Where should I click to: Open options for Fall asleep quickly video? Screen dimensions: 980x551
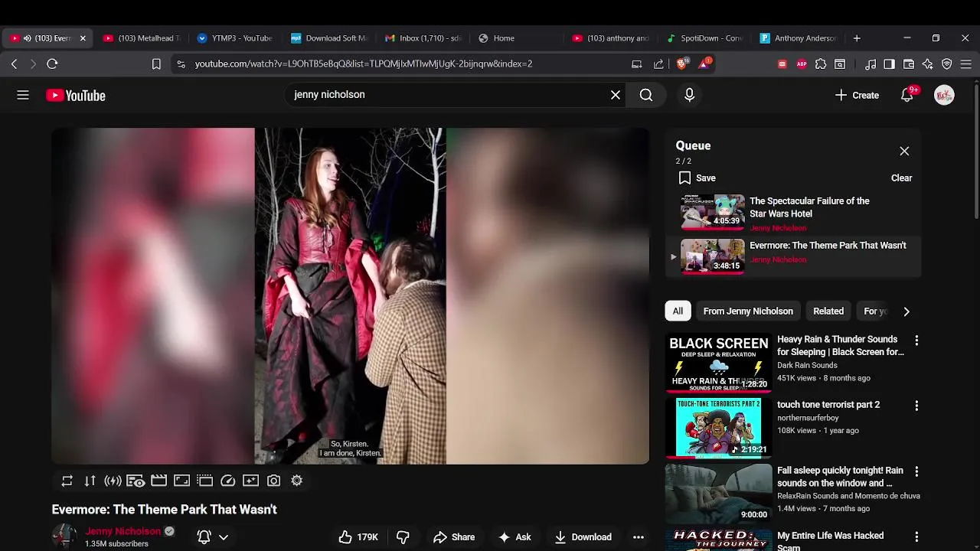916,471
